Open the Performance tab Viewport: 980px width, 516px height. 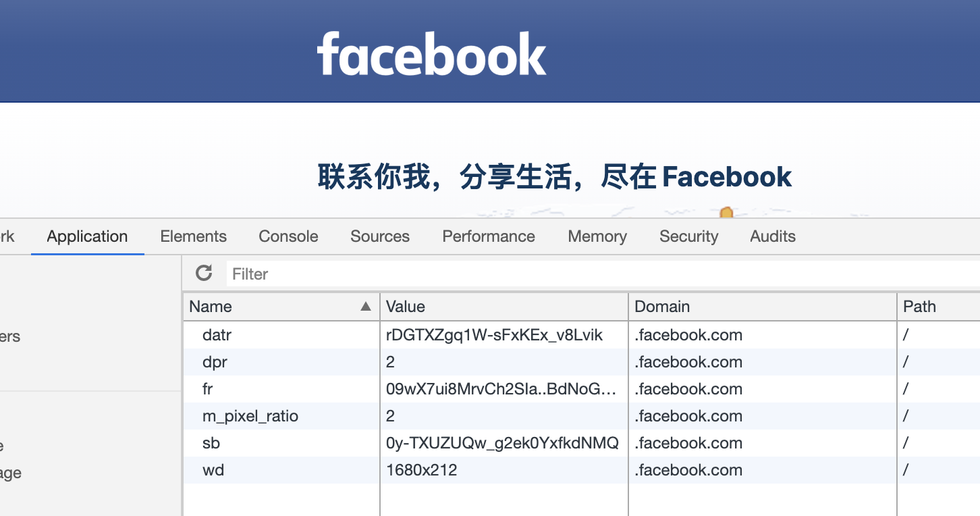(489, 236)
